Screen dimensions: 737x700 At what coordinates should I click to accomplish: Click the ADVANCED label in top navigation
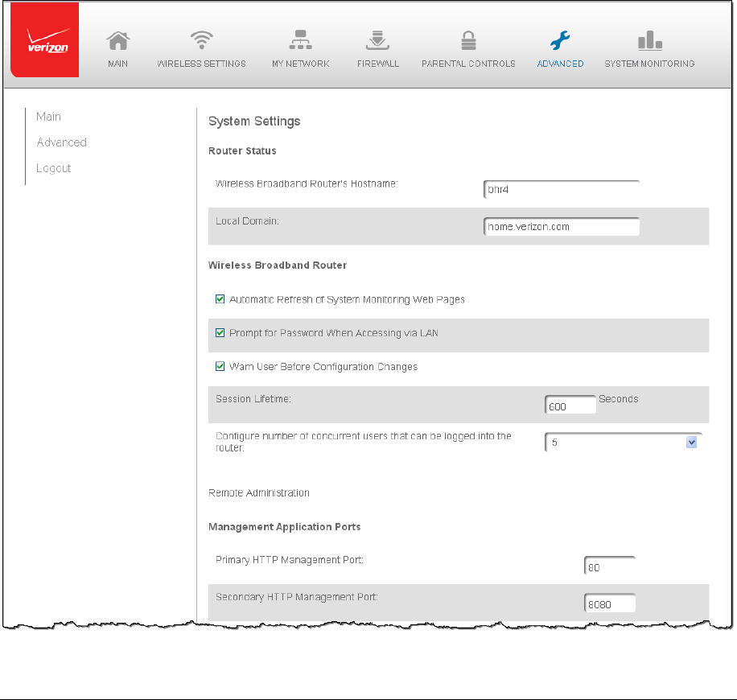pyautogui.click(x=560, y=64)
